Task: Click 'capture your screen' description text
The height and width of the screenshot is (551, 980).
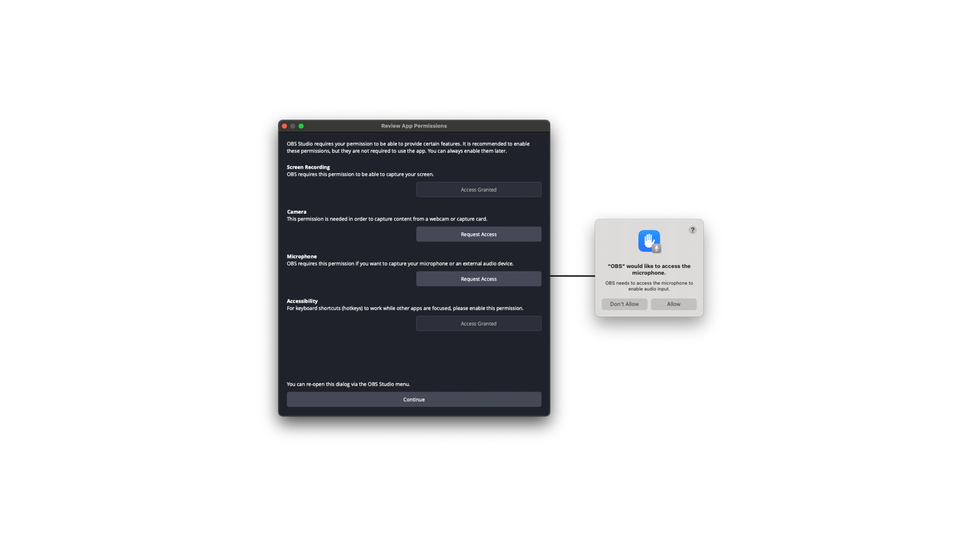Action: (360, 174)
